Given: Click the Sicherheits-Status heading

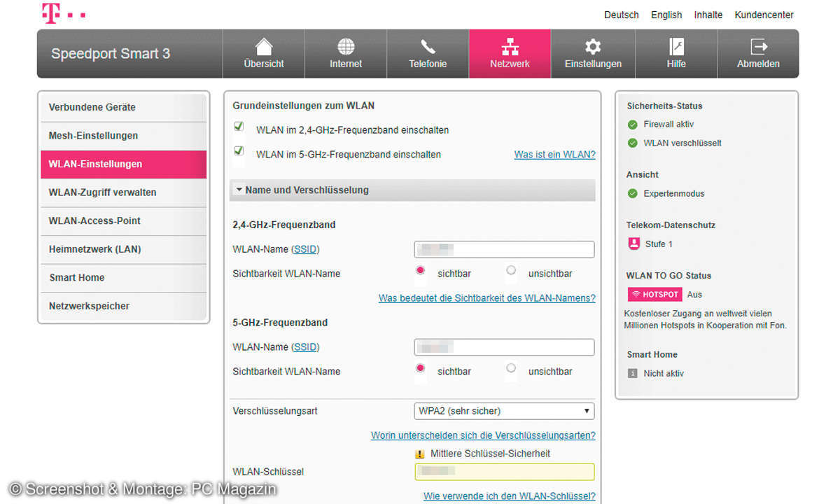Looking at the screenshot, I should click(664, 106).
